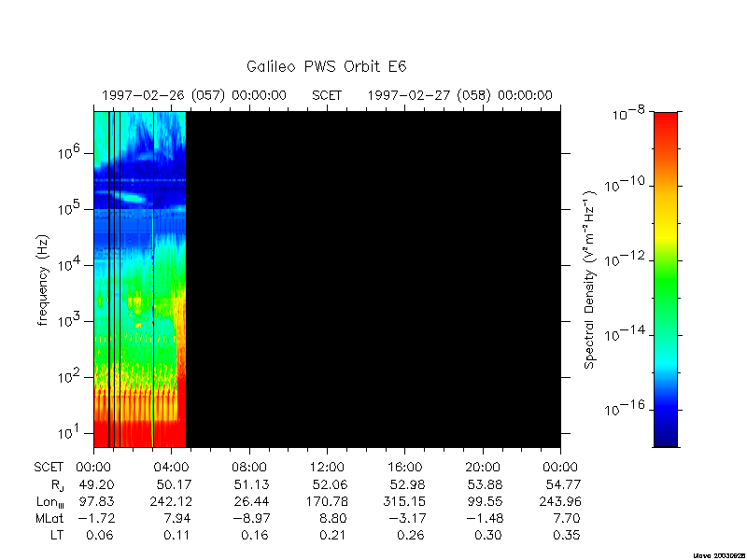Screen dimensions: 747x560
Task: Click the MLat value '7.94'
Action: (x=176, y=518)
